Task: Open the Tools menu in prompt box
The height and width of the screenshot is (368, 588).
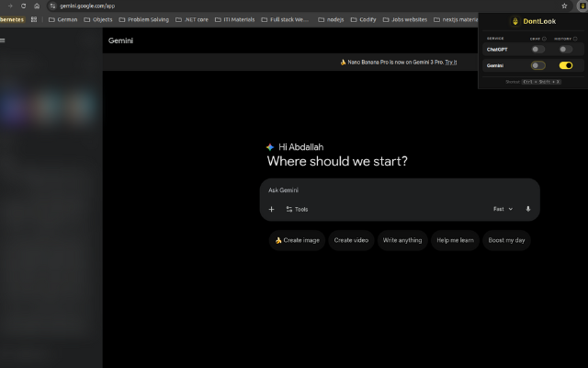Action: coord(297,209)
